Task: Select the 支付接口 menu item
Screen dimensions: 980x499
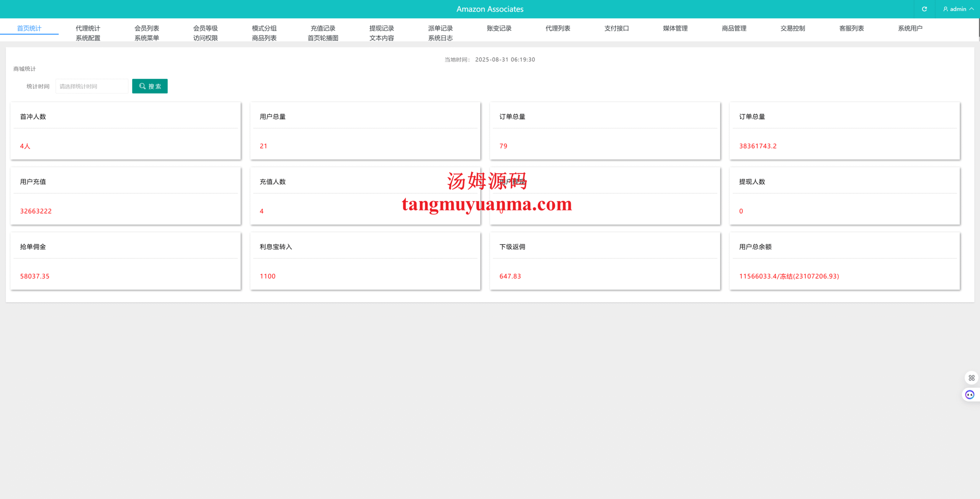Action: (616, 28)
